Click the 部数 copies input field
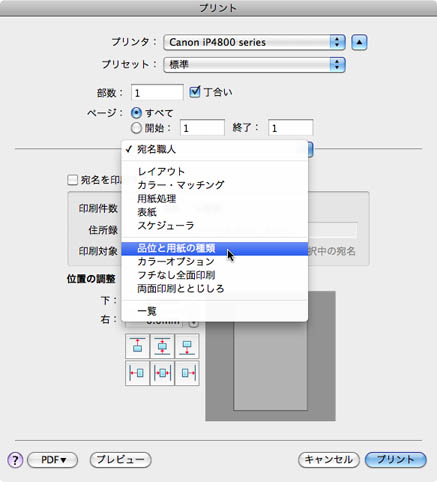This screenshot has height=482, width=437. 157,92
